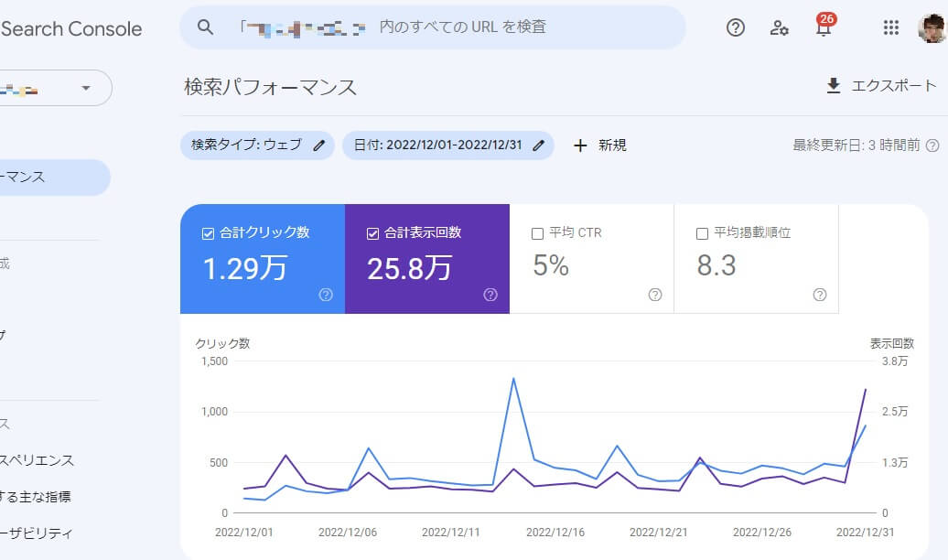The width and height of the screenshot is (948, 560).
Task: Click the 1,500 clicks axis value
Action: (215, 361)
